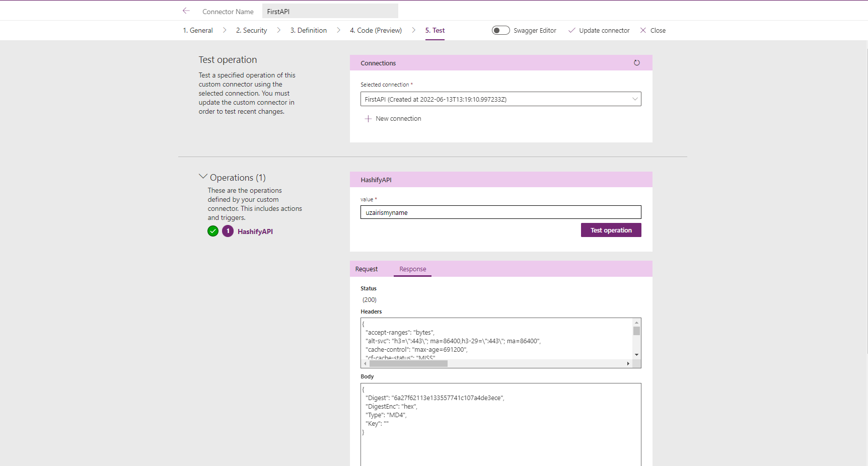Click the back arrow beside Connector Name
The image size is (868, 466).
[186, 11]
